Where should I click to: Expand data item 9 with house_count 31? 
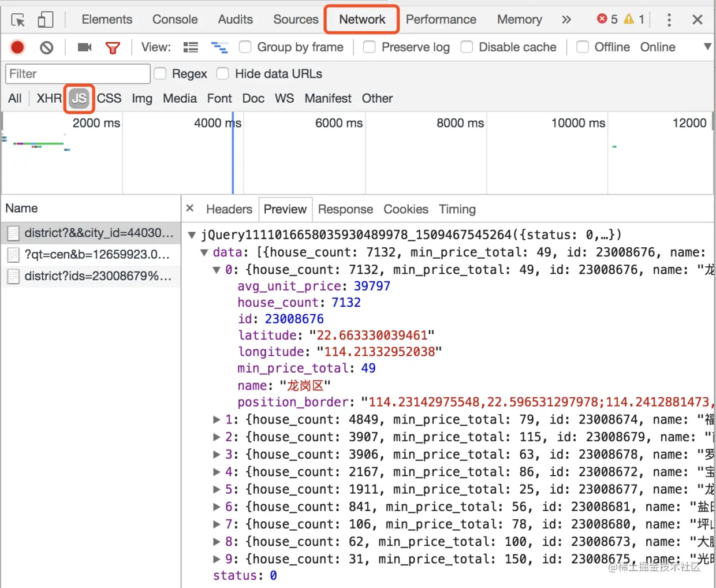pyautogui.click(x=217, y=559)
